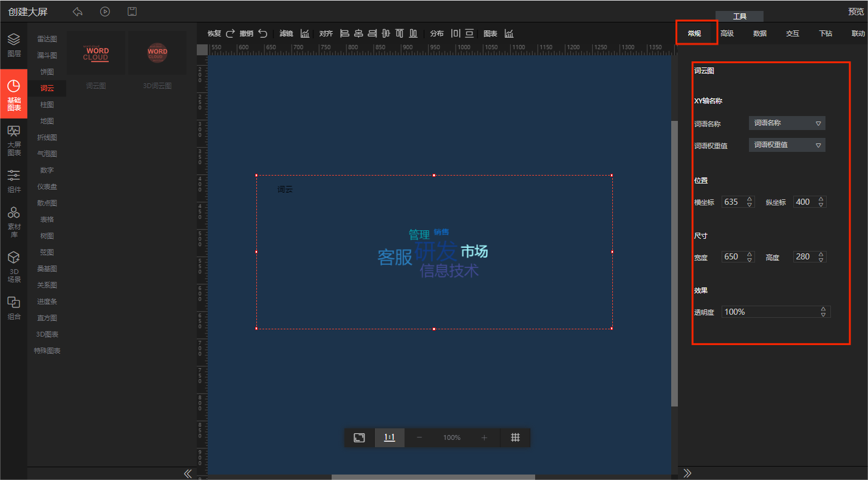The width and height of the screenshot is (868, 480).
Task: Switch to the 数据 tab
Action: [x=760, y=33]
